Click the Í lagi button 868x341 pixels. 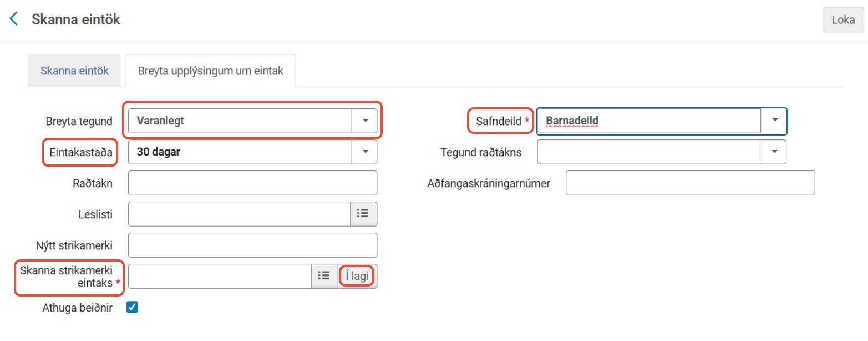pos(357,276)
